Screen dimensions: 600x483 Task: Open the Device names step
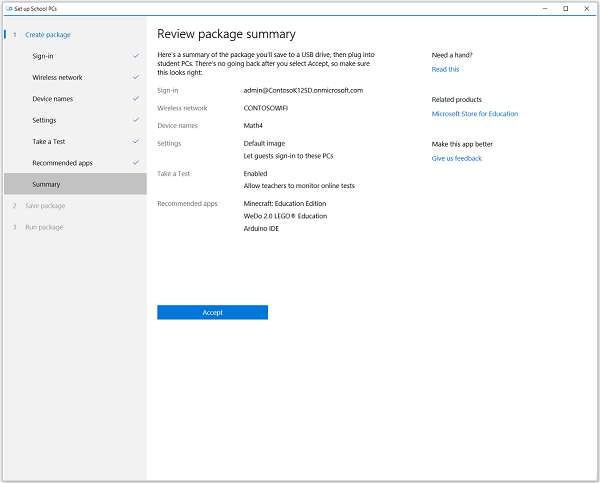[52, 99]
